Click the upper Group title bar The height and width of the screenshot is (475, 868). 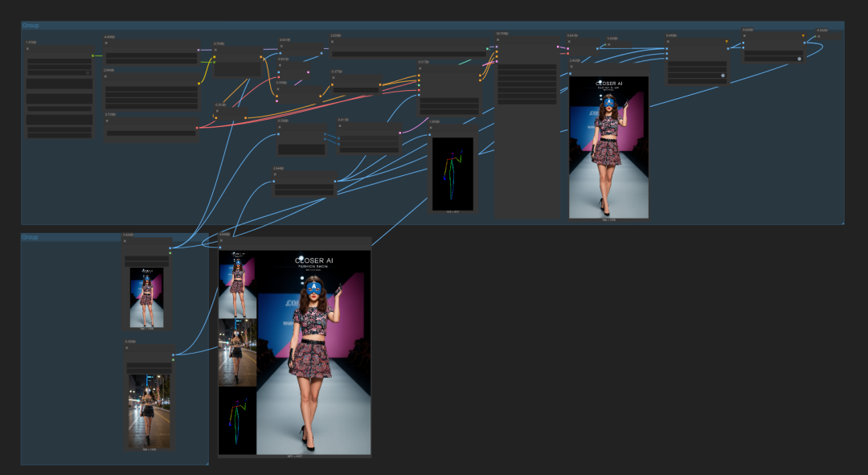pos(432,26)
